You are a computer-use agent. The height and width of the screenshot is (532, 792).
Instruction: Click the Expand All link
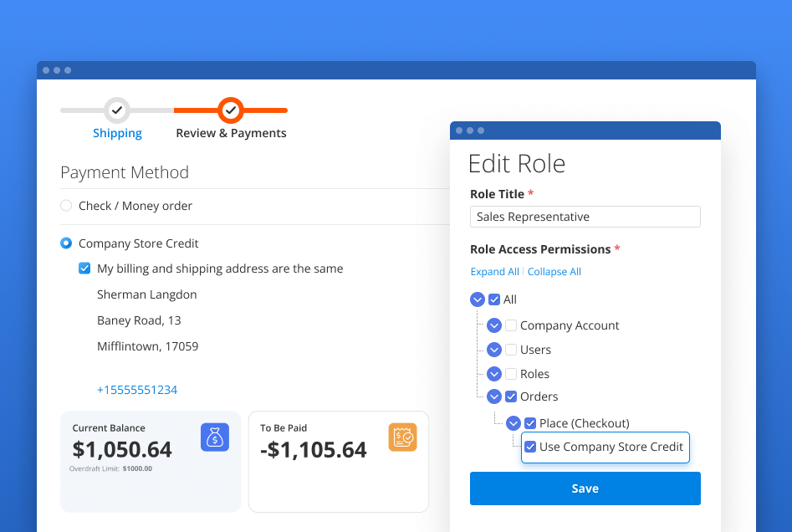[x=493, y=271]
